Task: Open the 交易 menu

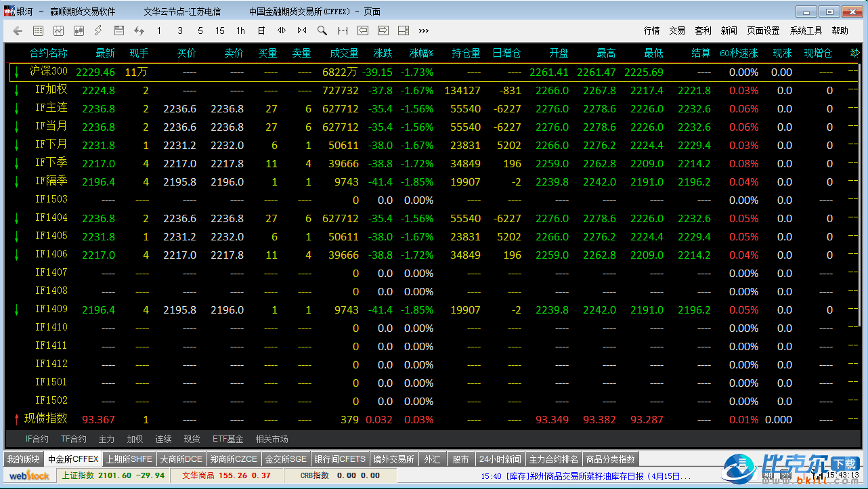Action: [677, 30]
